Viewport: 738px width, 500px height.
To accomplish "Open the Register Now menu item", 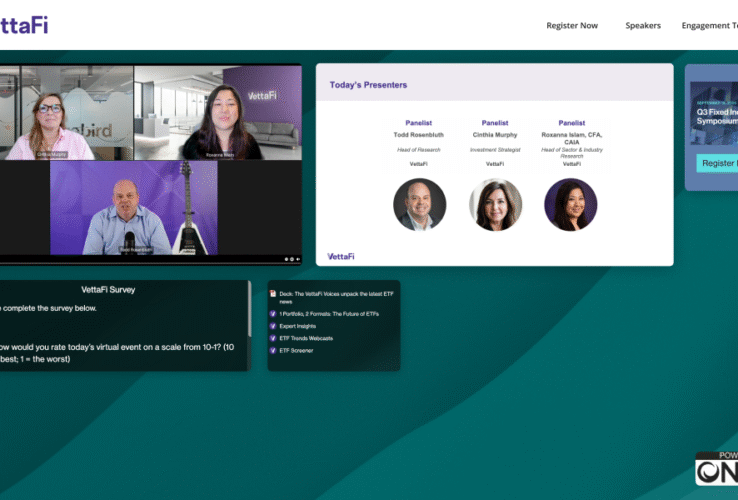I will click(x=572, y=26).
